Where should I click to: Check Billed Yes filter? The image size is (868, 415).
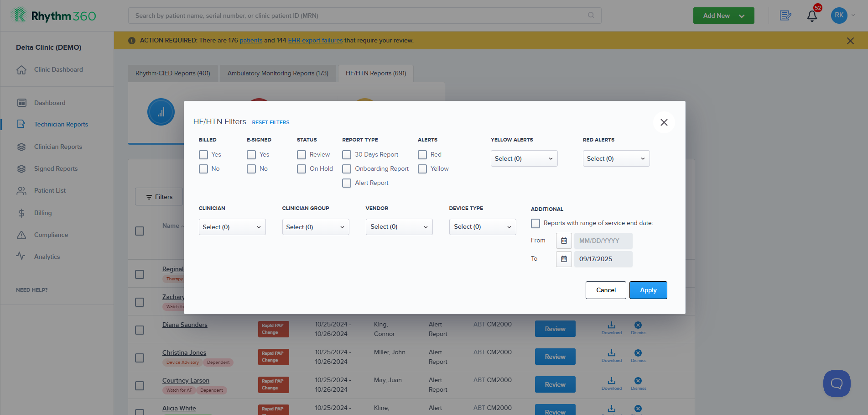203,155
